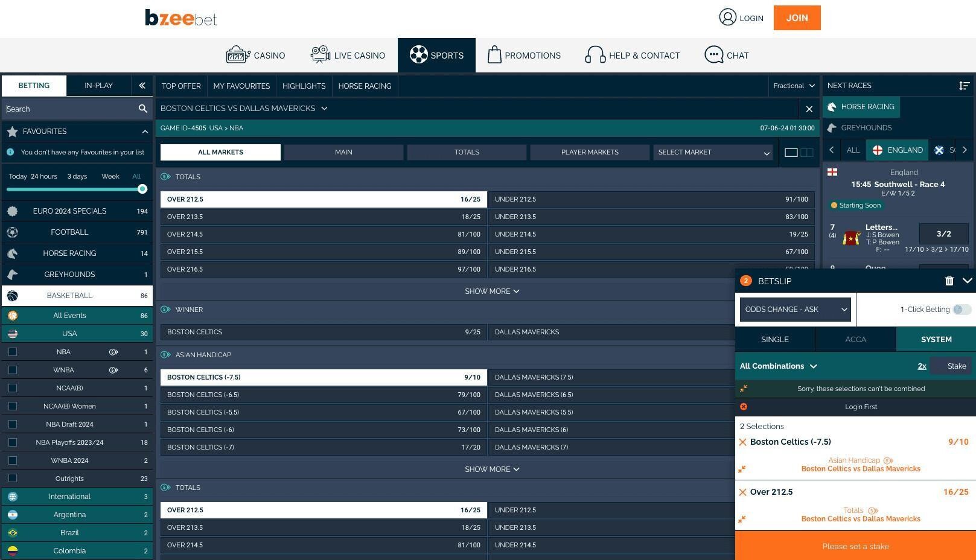
Task: Click the Help & Contact headset icon
Action: coord(595,55)
